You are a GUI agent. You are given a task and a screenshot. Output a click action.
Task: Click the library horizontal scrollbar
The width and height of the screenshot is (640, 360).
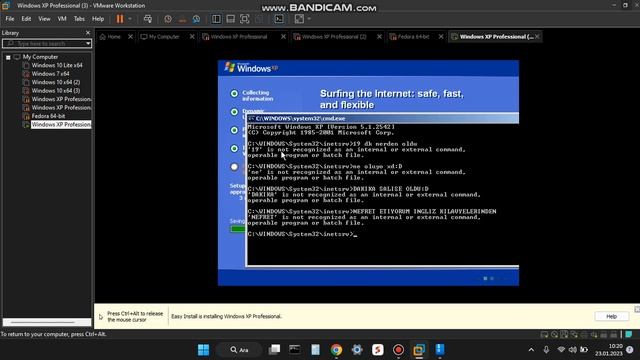(47, 322)
